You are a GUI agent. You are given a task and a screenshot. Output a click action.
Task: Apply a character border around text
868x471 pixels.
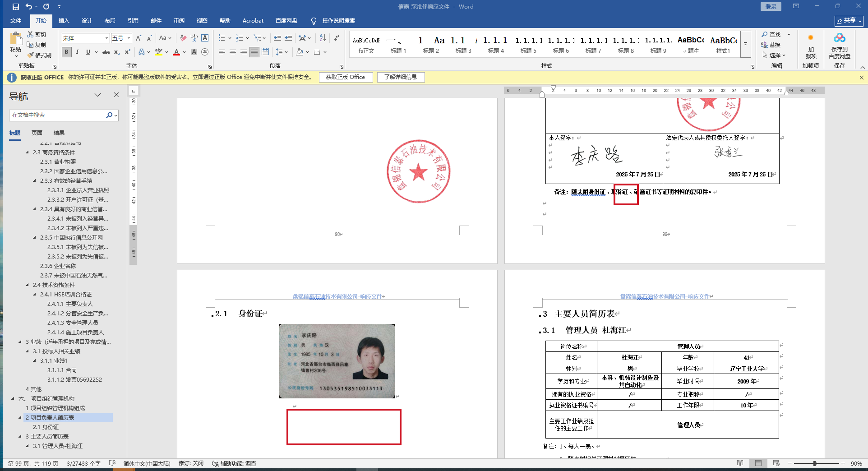click(205, 38)
